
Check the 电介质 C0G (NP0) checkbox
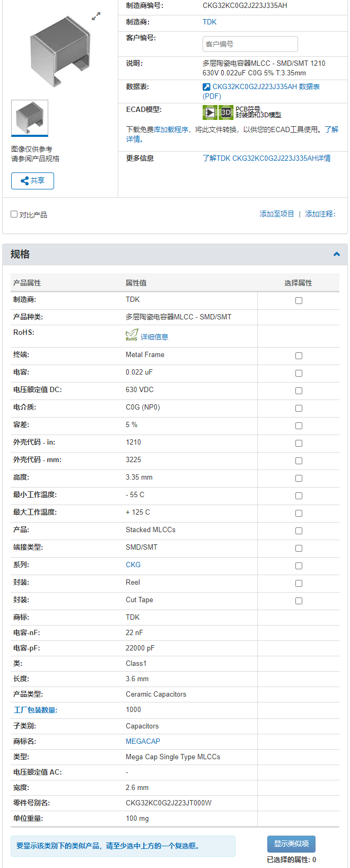click(299, 408)
